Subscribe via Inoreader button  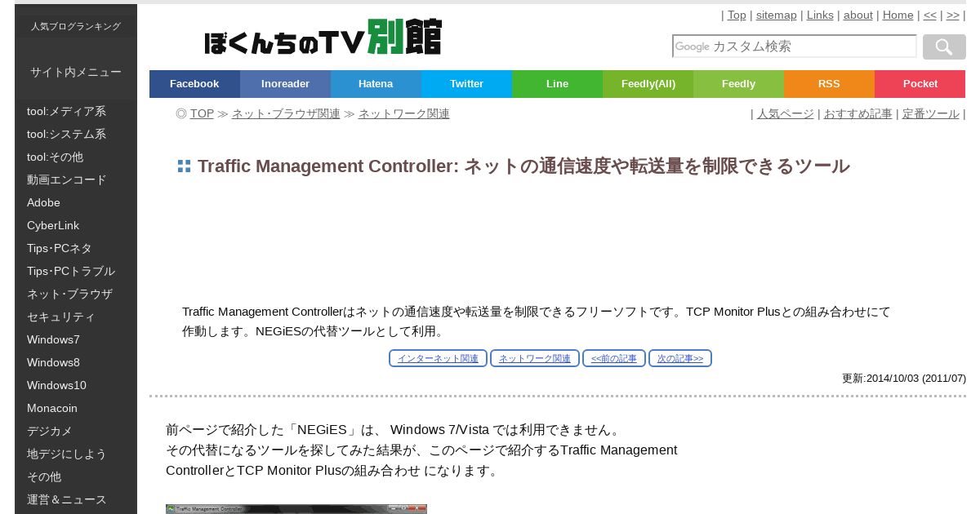[x=285, y=84]
